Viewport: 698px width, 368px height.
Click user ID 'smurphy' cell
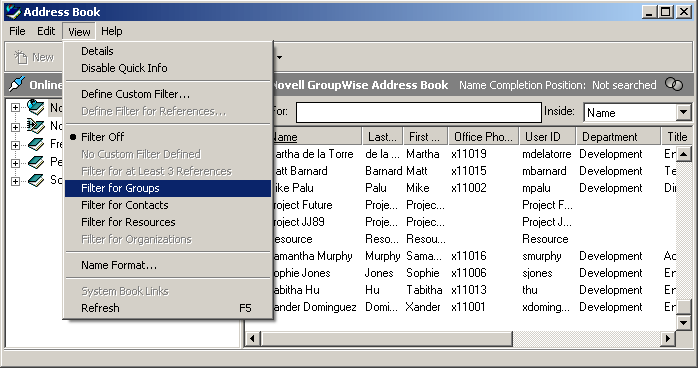542,256
